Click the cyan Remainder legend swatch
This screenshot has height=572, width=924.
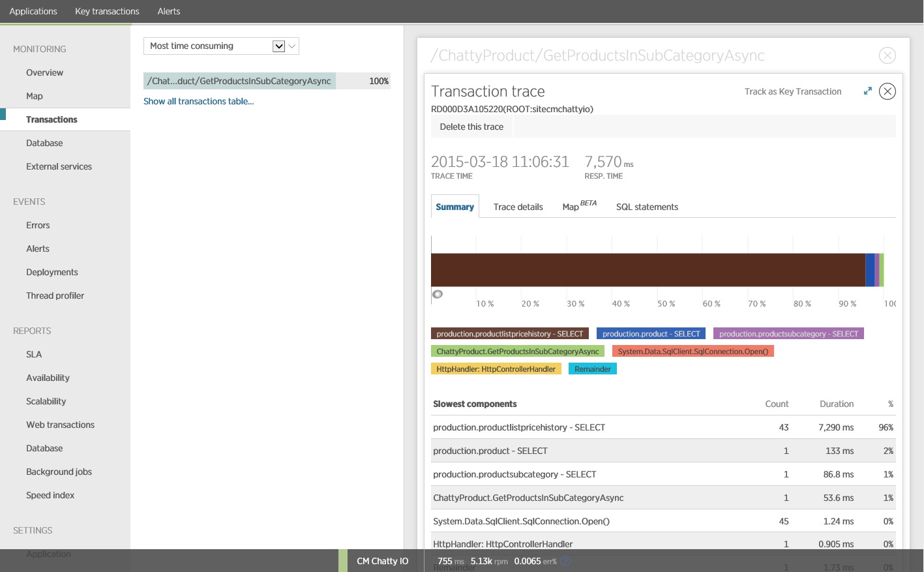593,369
